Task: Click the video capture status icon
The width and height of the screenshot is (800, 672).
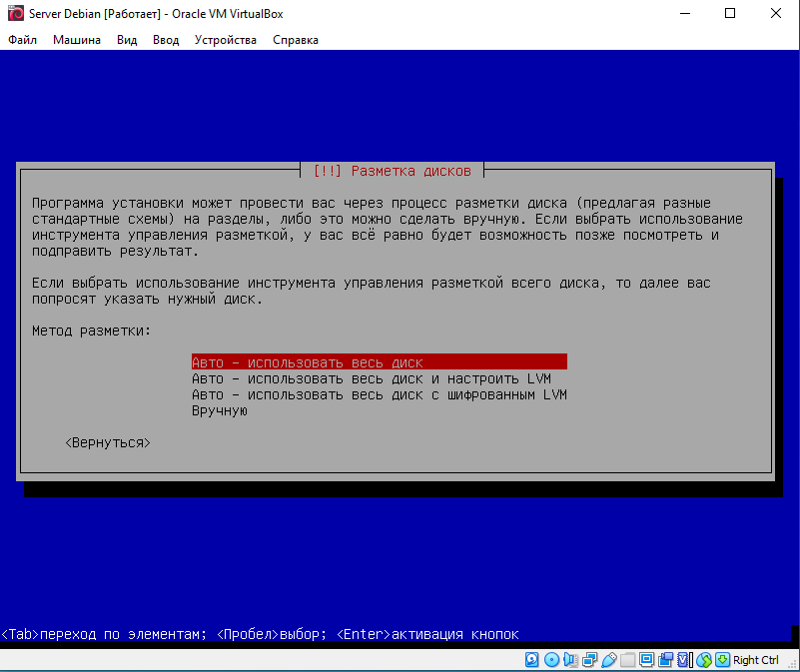Action: click(x=665, y=660)
